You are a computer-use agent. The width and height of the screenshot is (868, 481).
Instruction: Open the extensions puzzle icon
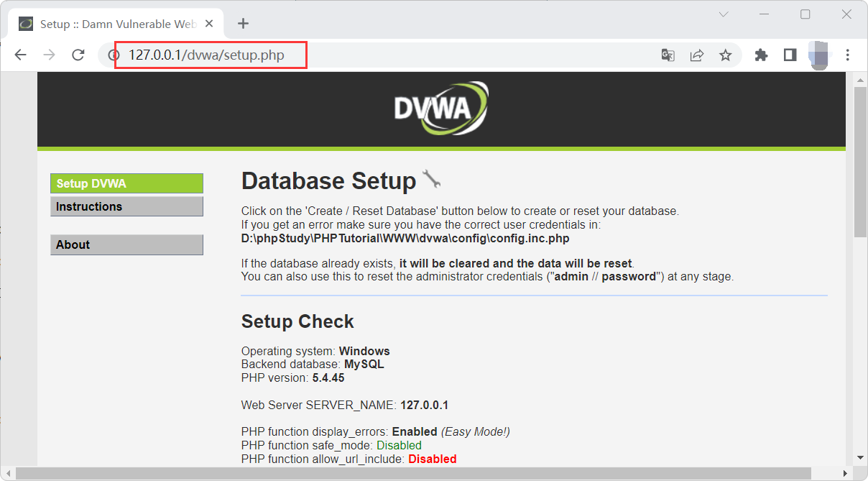pyautogui.click(x=761, y=55)
